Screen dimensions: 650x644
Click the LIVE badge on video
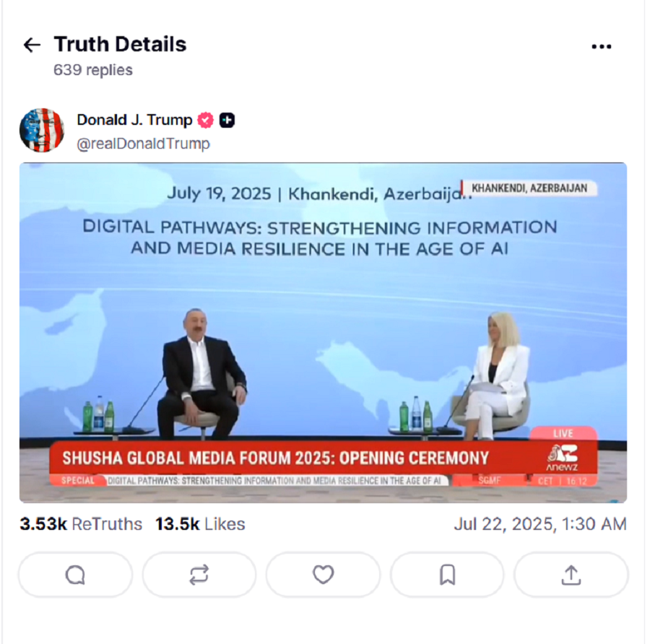tap(563, 433)
